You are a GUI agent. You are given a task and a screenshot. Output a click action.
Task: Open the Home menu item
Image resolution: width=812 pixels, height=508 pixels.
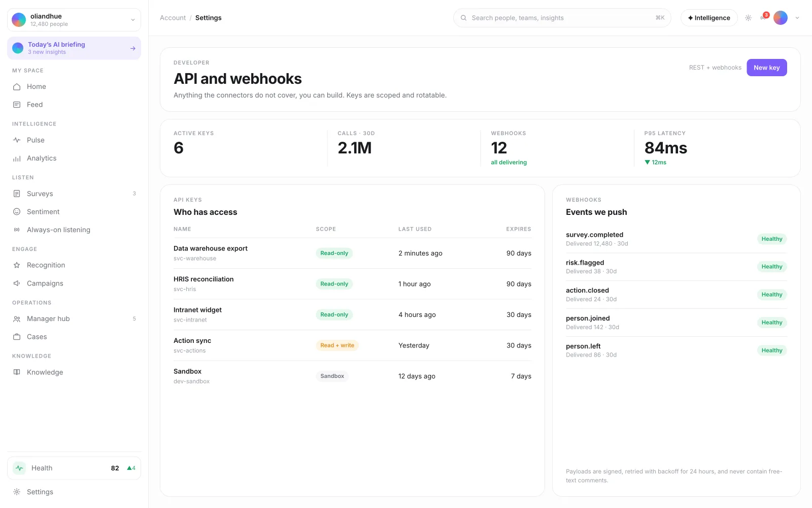tap(74, 87)
